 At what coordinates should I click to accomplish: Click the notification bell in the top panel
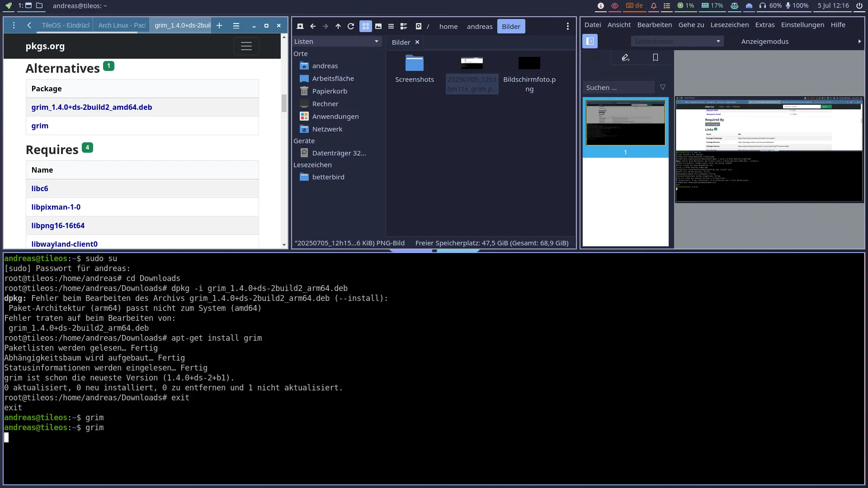click(x=654, y=6)
